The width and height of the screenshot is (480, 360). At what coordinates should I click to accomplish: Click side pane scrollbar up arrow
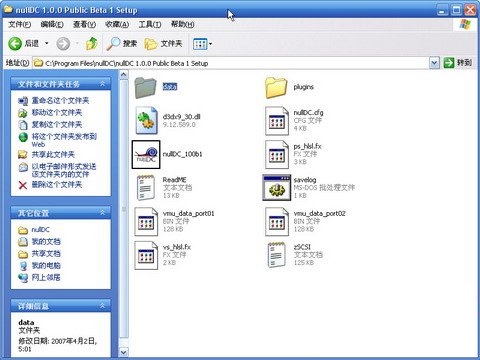123,75
